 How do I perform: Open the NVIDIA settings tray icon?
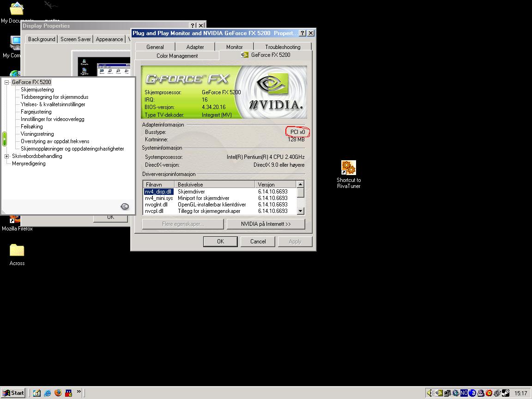tap(439, 393)
